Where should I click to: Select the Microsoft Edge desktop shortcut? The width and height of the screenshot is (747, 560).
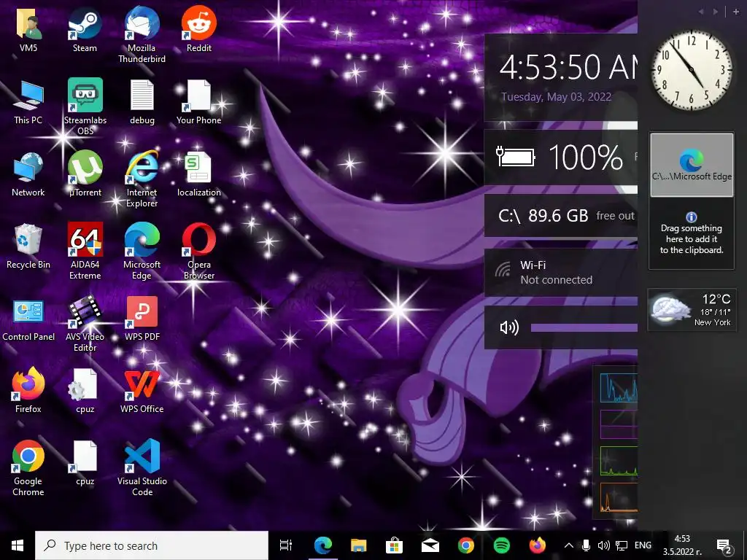142,251
